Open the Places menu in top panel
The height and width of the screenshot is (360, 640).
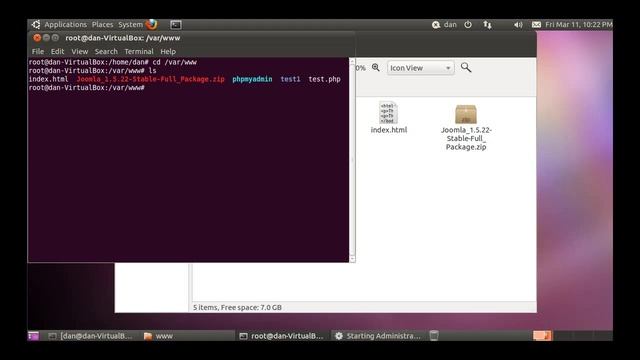pos(102,24)
